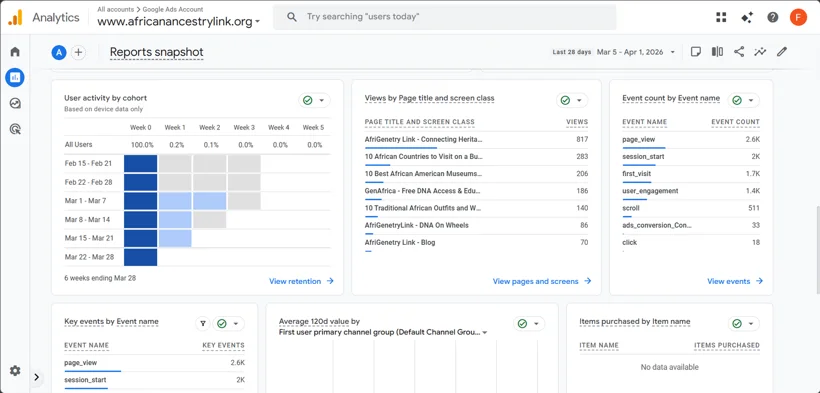Click the scroll event row
Viewport: 820px width, 393px height.
[691, 209]
